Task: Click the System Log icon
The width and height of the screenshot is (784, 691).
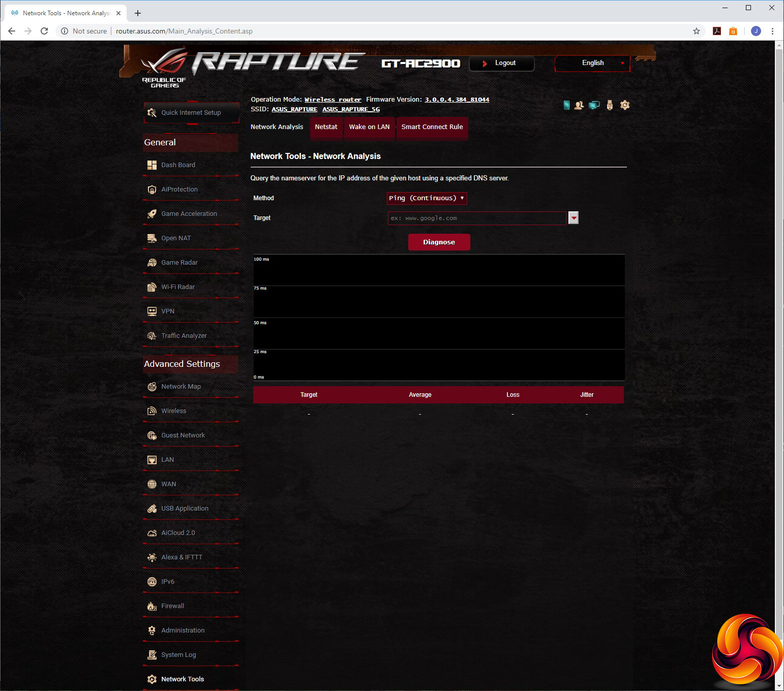Action: tap(152, 654)
